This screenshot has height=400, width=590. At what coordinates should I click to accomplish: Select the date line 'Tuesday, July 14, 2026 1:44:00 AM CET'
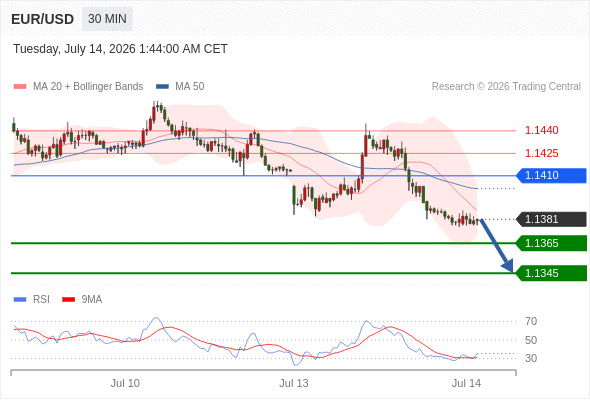pos(120,49)
